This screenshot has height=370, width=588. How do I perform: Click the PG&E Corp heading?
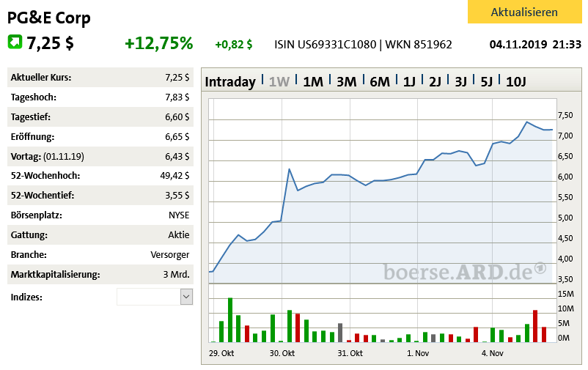tap(48, 18)
